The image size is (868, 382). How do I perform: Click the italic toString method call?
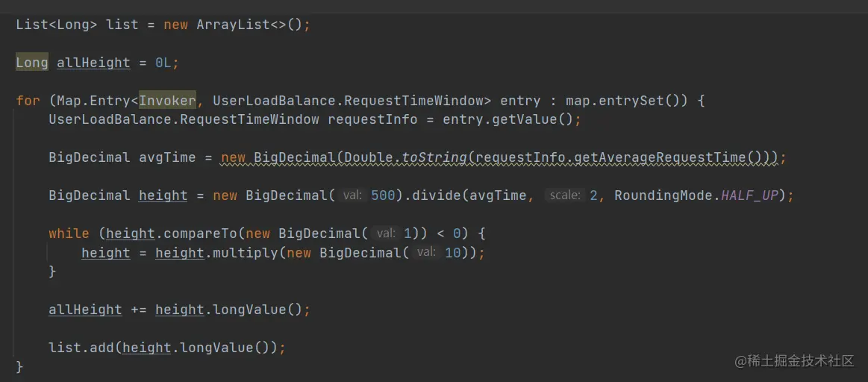(x=434, y=157)
